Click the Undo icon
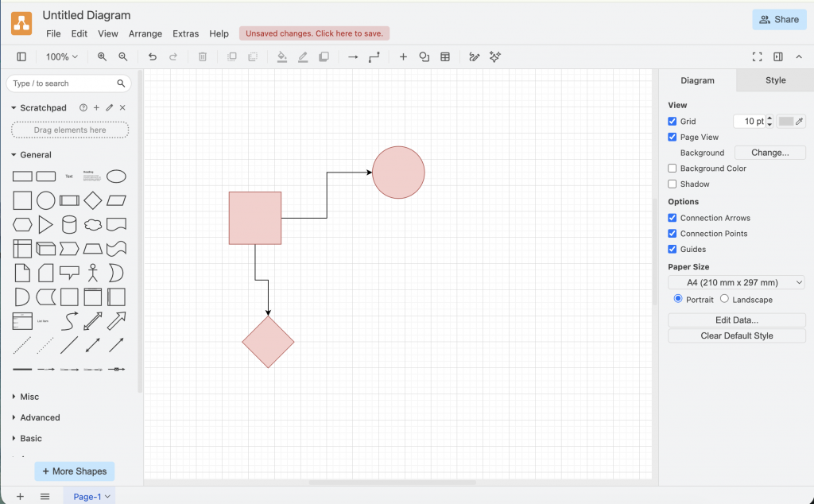814x504 pixels. pyautogui.click(x=152, y=56)
